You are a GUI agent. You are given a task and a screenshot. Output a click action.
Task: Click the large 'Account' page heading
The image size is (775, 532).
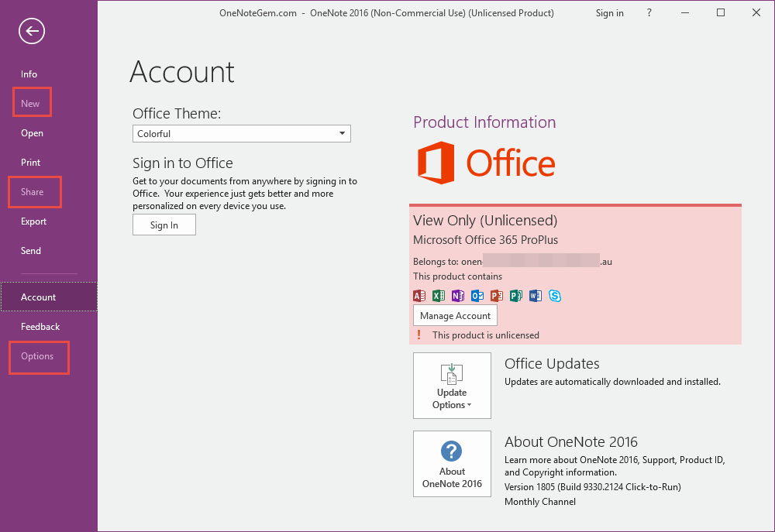click(182, 72)
